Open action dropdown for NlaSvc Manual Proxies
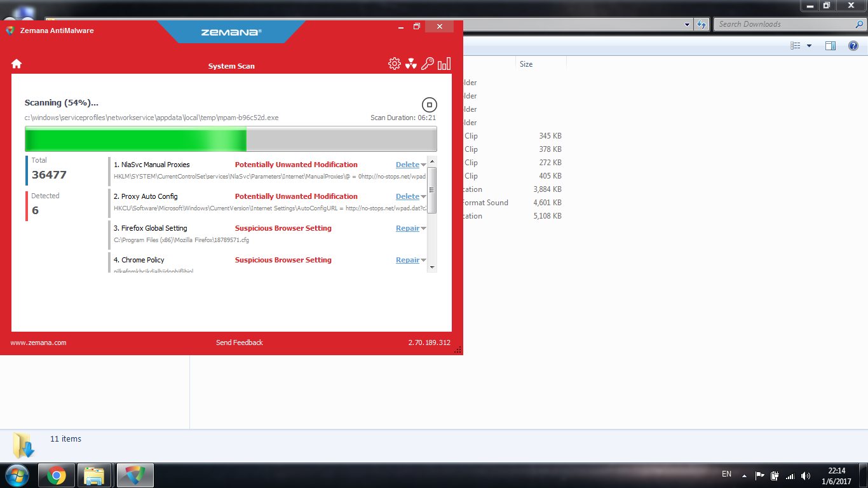868x488 pixels. coord(424,165)
